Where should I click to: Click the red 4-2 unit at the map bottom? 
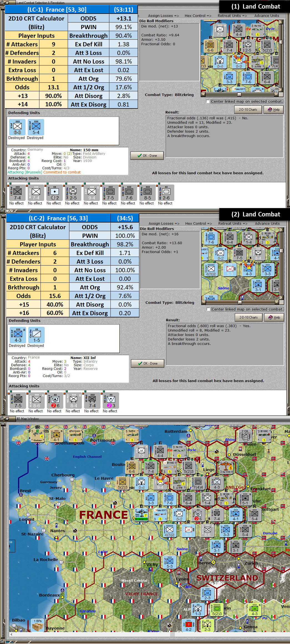188,625
